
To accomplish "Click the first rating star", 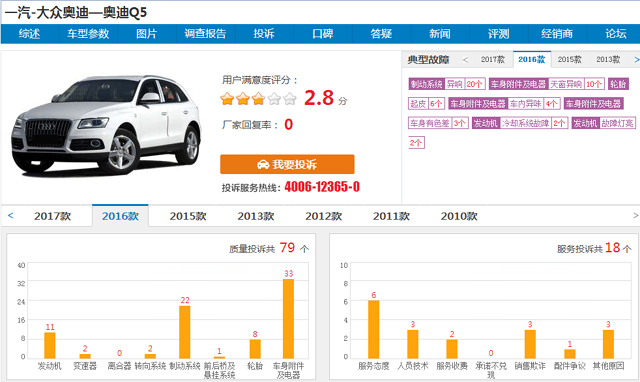I will tap(227, 99).
